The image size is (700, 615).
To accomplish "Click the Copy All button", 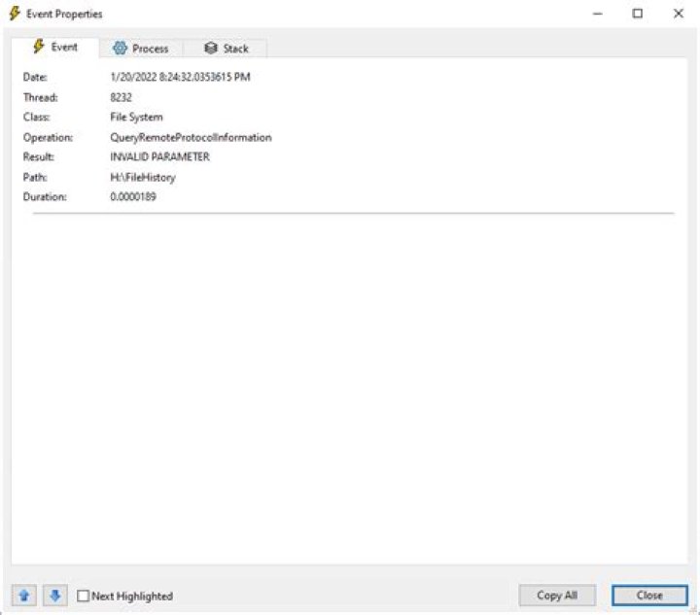I will pos(557,595).
